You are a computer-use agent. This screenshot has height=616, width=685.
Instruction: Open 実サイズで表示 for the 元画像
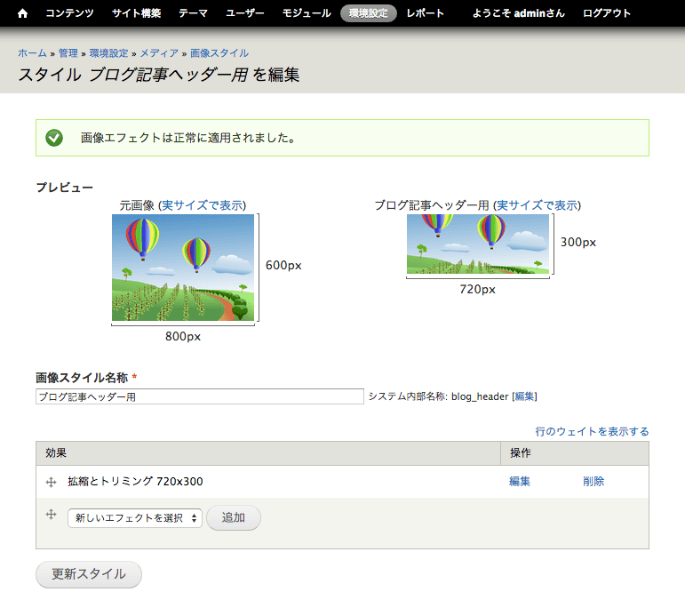click(202, 205)
